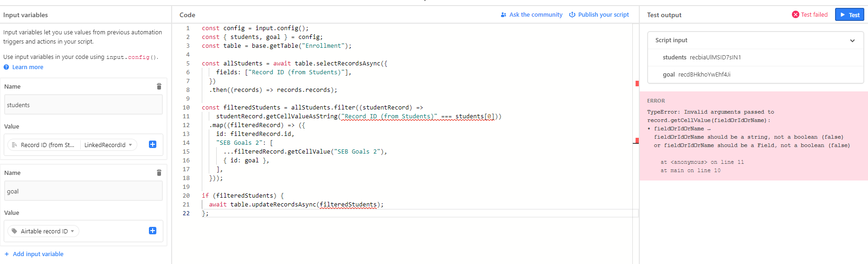Delete the students input variable

tap(159, 86)
